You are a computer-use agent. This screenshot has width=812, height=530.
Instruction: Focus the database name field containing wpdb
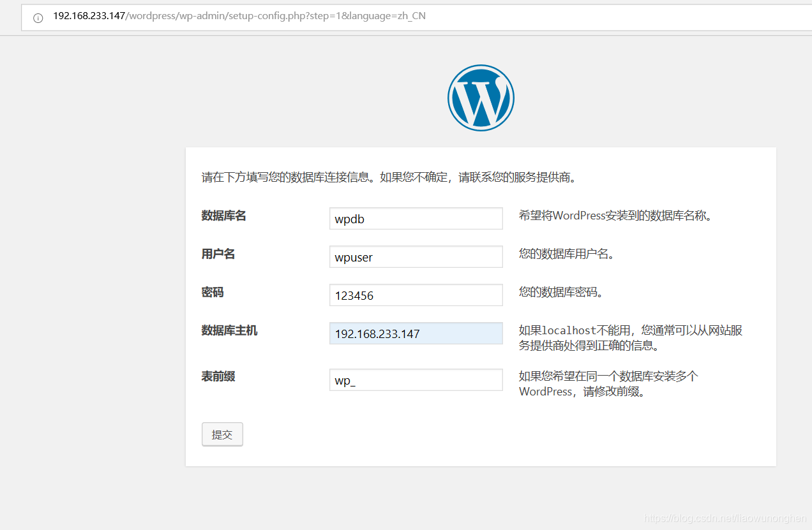click(x=416, y=218)
